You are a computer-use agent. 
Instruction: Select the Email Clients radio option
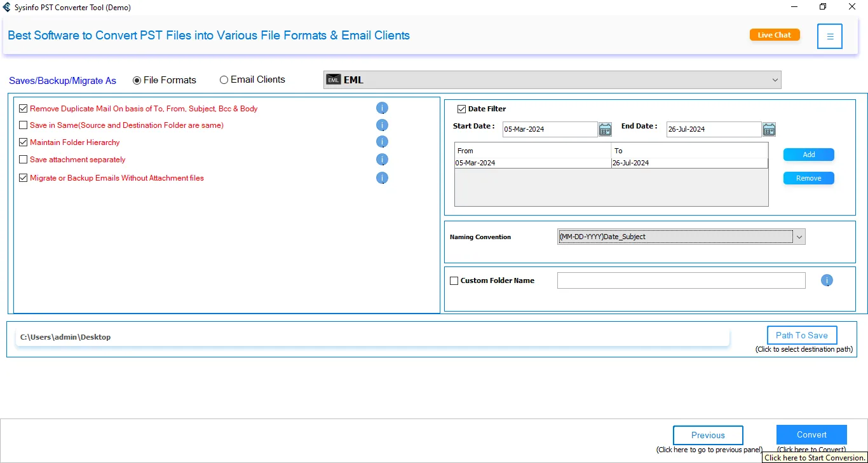pyautogui.click(x=224, y=80)
